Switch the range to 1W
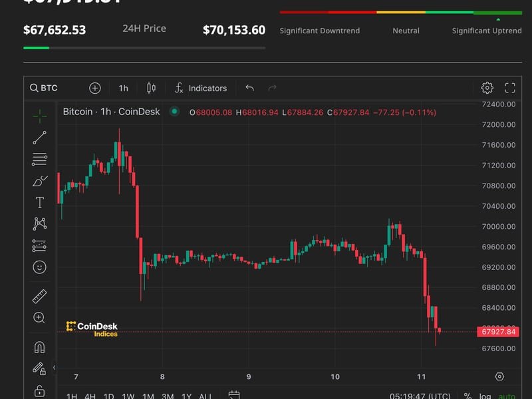This screenshot has height=399, width=532. (x=128, y=396)
